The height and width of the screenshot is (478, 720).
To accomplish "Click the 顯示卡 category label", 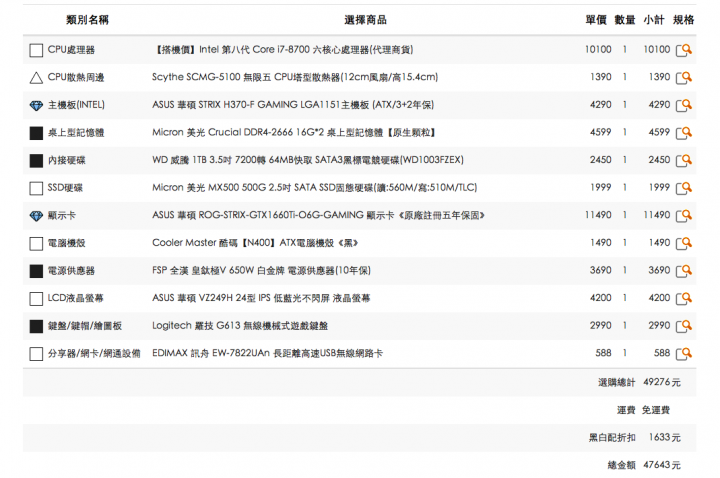I will tap(62, 215).
